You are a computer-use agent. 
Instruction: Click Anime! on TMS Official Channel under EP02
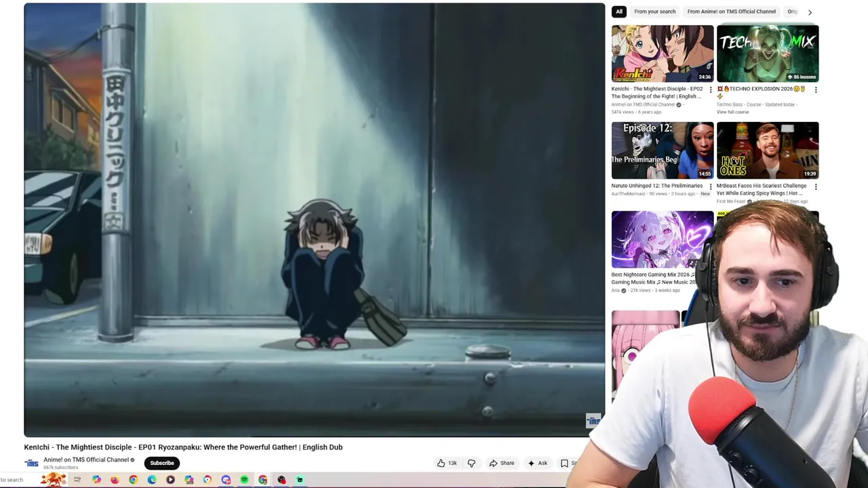pyautogui.click(x=643, y=104)
